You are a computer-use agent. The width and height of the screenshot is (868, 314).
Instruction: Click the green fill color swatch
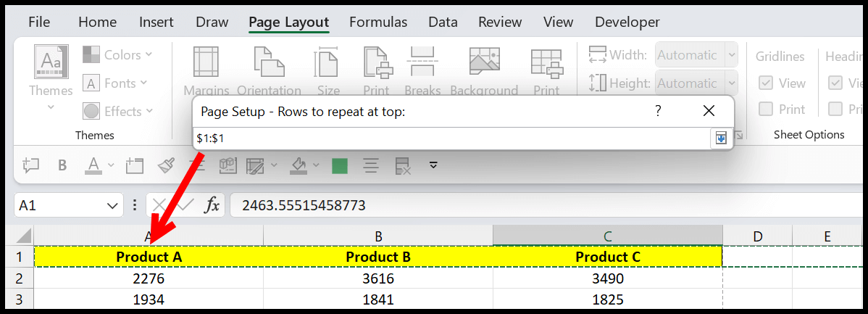[339, 165]
